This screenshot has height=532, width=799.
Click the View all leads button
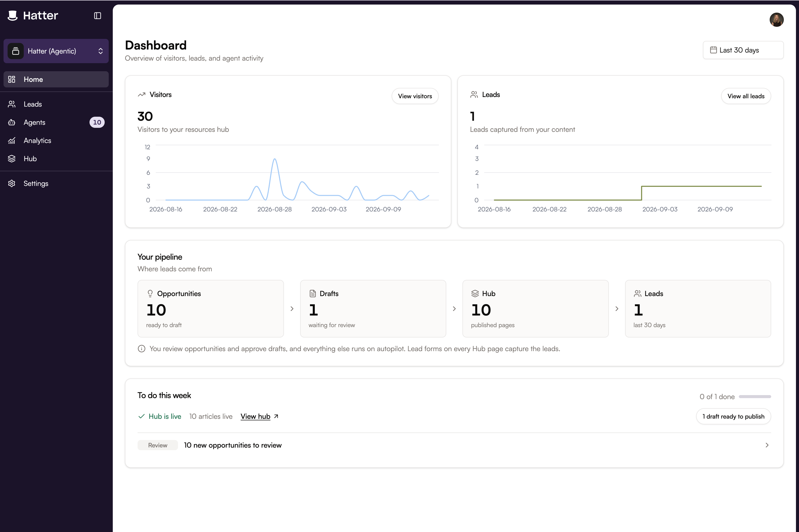point(746,96)
